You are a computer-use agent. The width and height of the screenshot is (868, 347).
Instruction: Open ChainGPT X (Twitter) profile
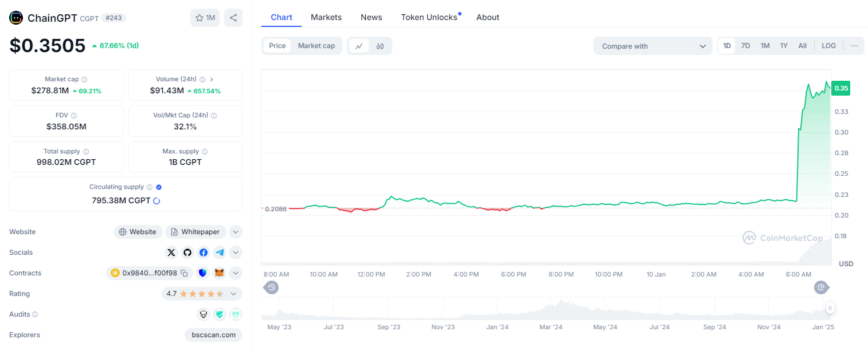pyautogui.click(x=171, y=253)
